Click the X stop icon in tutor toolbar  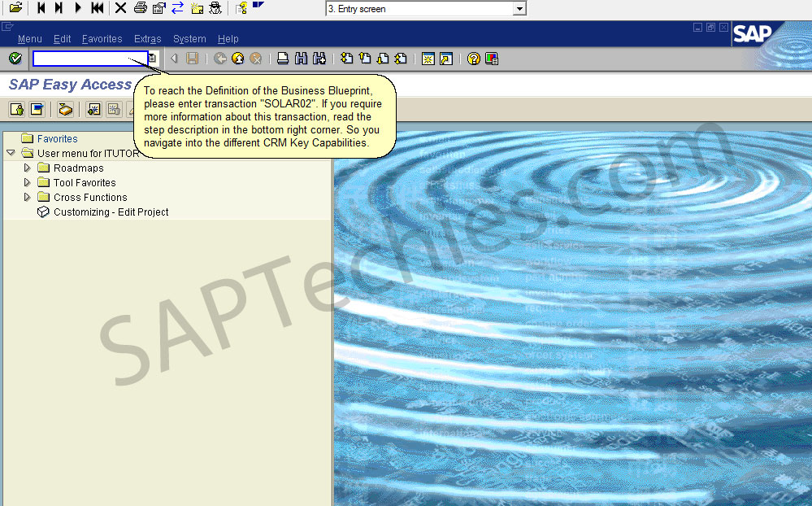click(x=120, y=8)
